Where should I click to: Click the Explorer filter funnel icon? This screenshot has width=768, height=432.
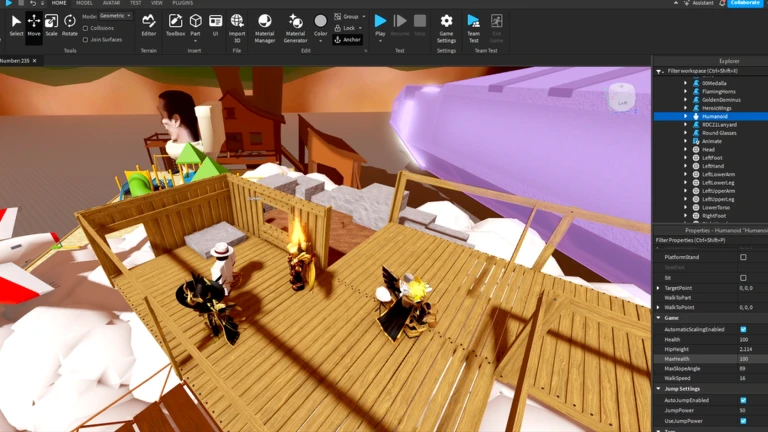659,72
